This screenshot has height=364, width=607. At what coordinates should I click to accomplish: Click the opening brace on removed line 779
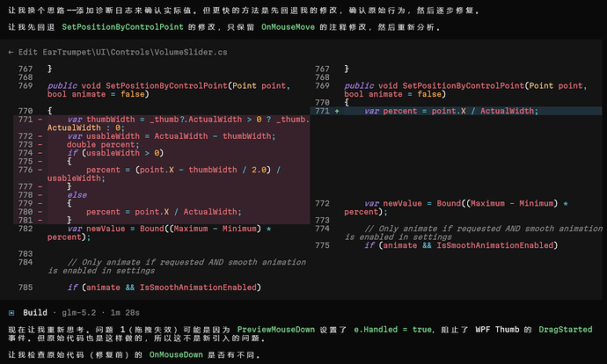tap(69, 203)
